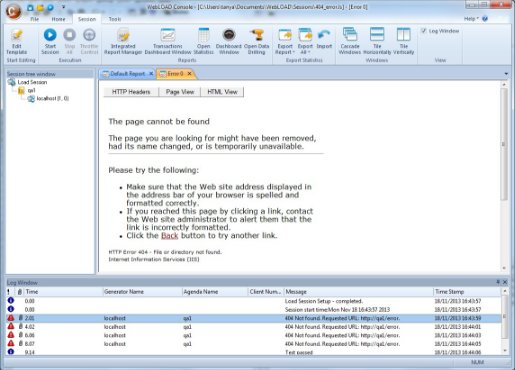Follow the Back link in error page

(170, 236)
